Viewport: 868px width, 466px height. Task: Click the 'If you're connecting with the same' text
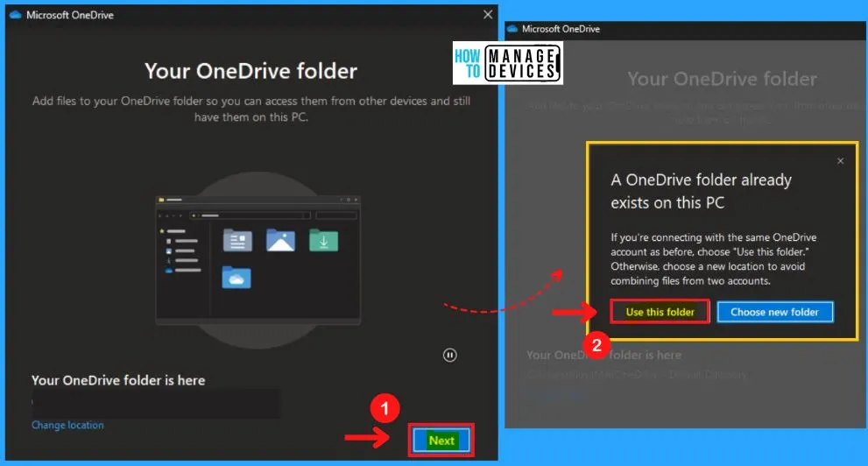pos(714,259)
